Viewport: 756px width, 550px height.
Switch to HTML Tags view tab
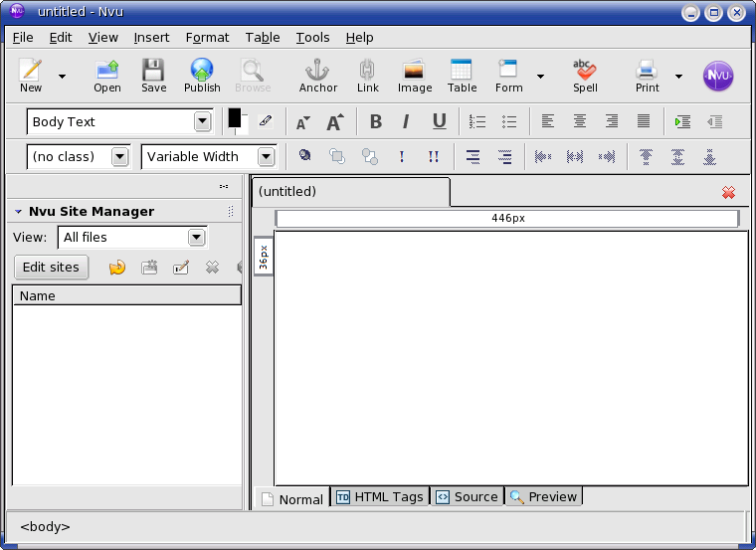380,497
